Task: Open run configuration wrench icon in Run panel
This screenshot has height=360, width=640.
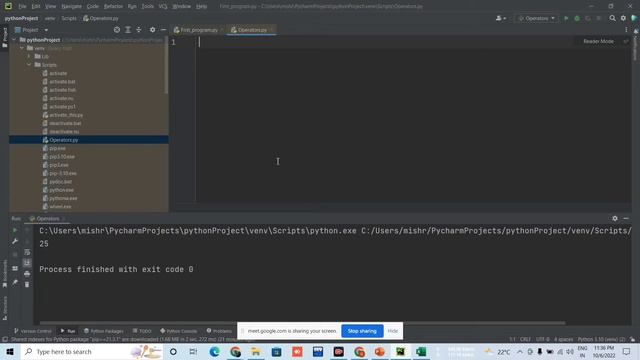Action: [15, 241]
